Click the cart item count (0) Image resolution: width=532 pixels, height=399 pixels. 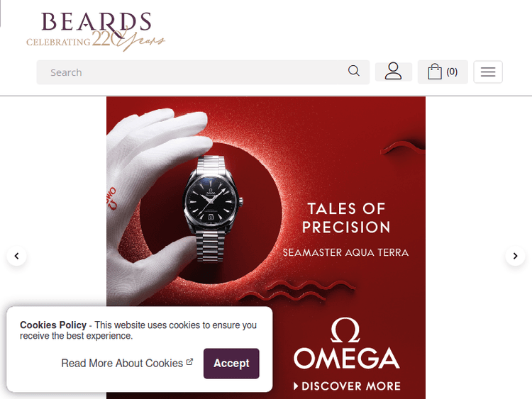point(452,72)
